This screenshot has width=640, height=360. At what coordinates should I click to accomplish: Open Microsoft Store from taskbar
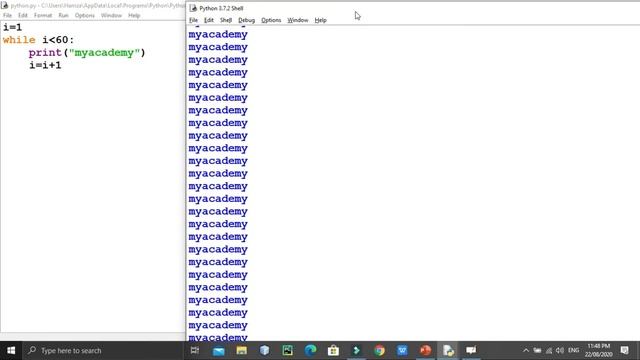tap(333, 350)
